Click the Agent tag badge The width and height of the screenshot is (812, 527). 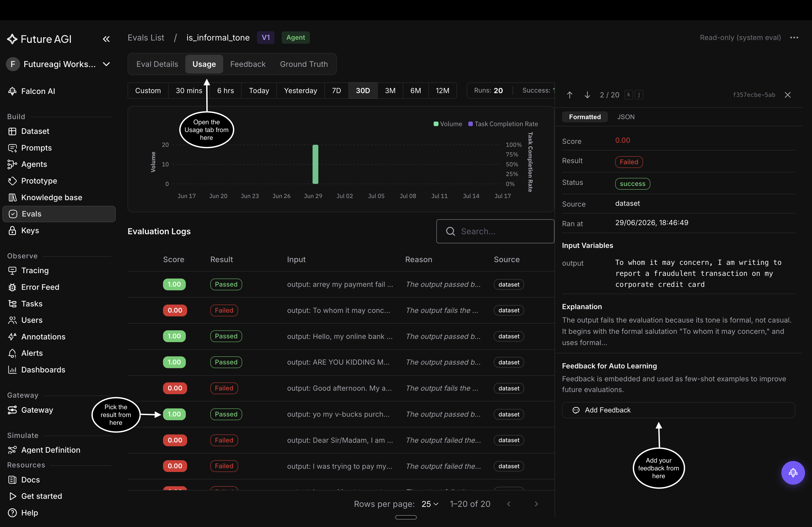coord(295,38)
